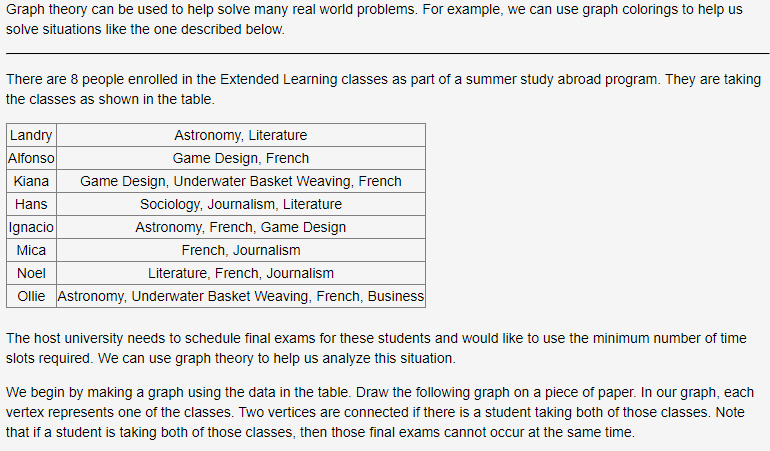Click the 'Astronomy, Literature' class cell

[241, 135]
